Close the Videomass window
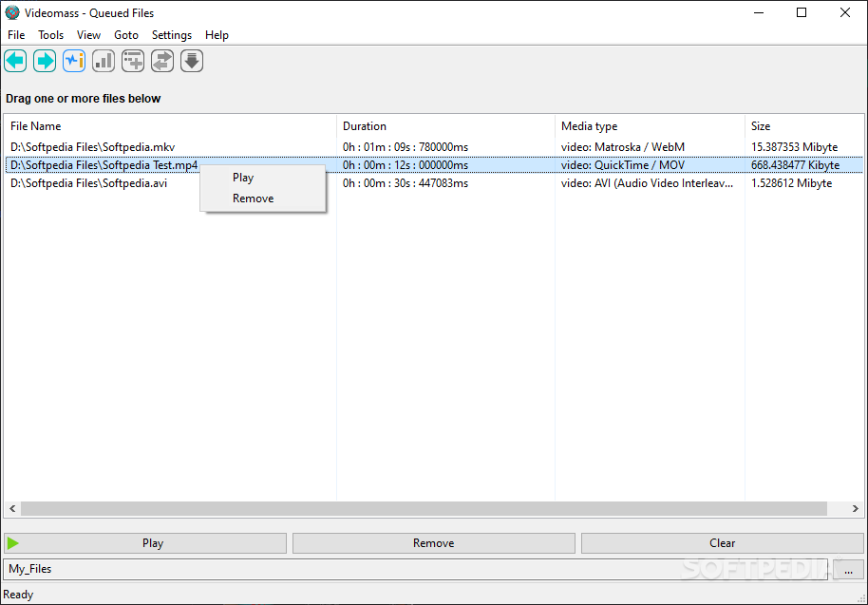This screenshot has height=605, width=868. [x=845, y=12]
